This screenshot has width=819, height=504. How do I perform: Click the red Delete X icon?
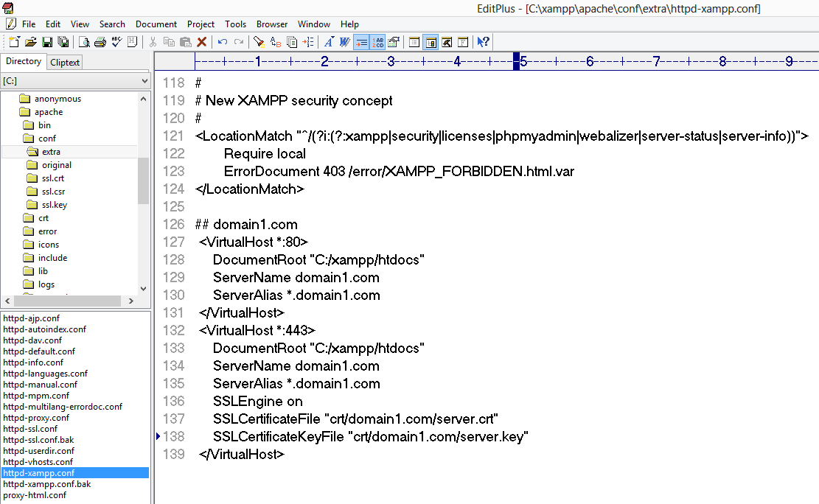tap(201, 42)
